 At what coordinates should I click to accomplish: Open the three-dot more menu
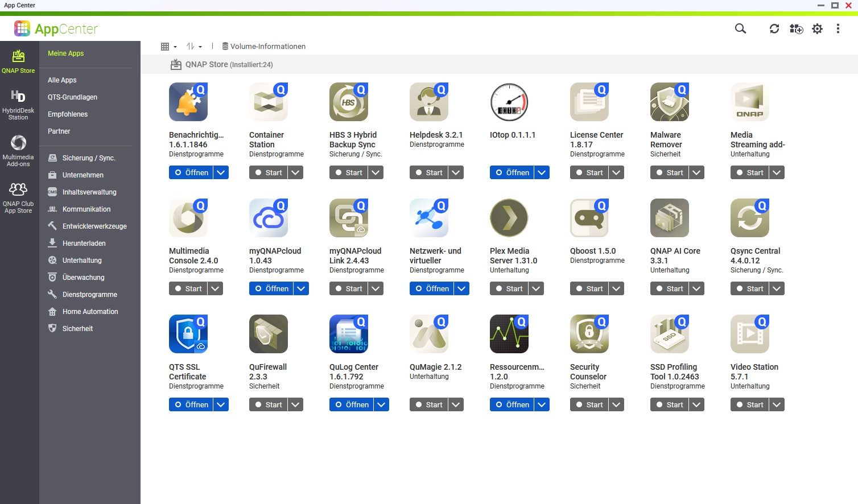coord(838,28)
